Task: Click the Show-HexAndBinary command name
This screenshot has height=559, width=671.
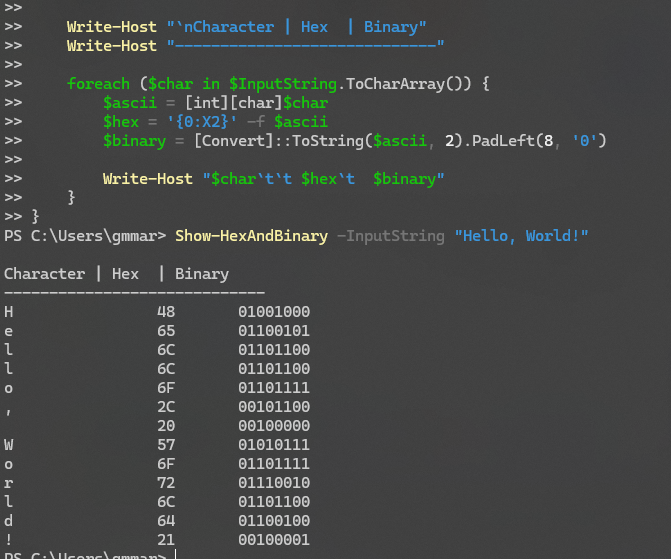Action: (251, 235)
